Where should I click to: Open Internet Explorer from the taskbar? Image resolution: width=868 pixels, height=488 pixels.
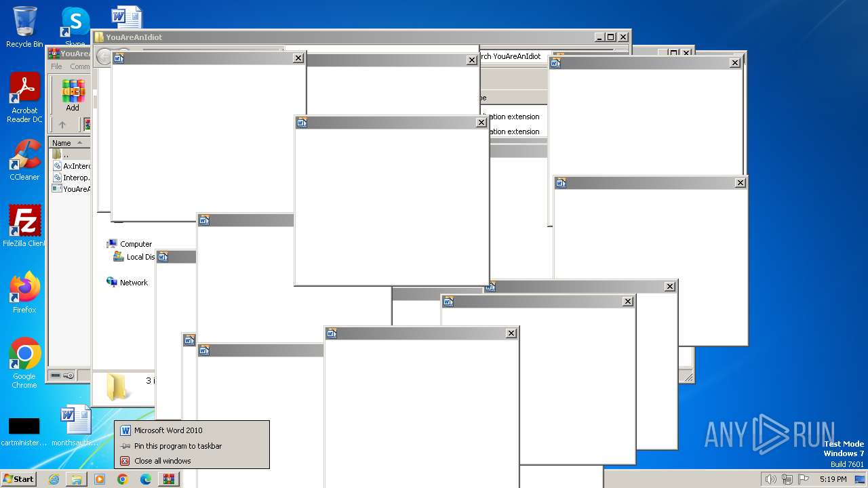(54, 479)
